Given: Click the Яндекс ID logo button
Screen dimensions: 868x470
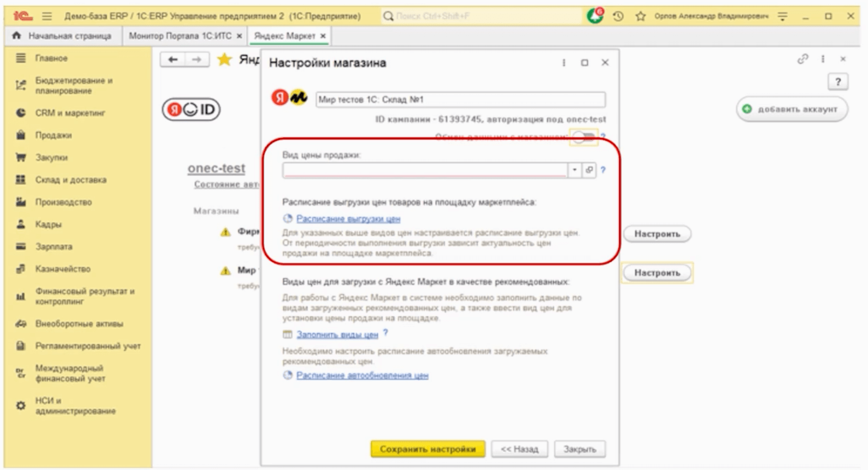Looking at the screenshot, I should [x=191, y=109].
